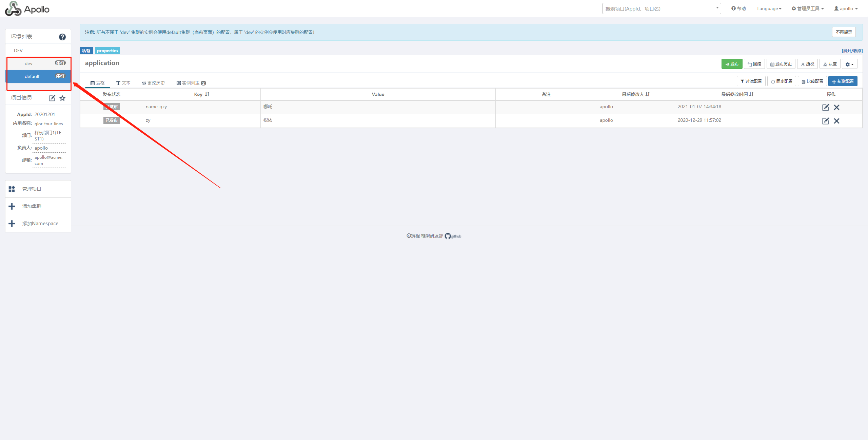
Task: Delete the name_qzy configuration row
Action: point(836,107)
